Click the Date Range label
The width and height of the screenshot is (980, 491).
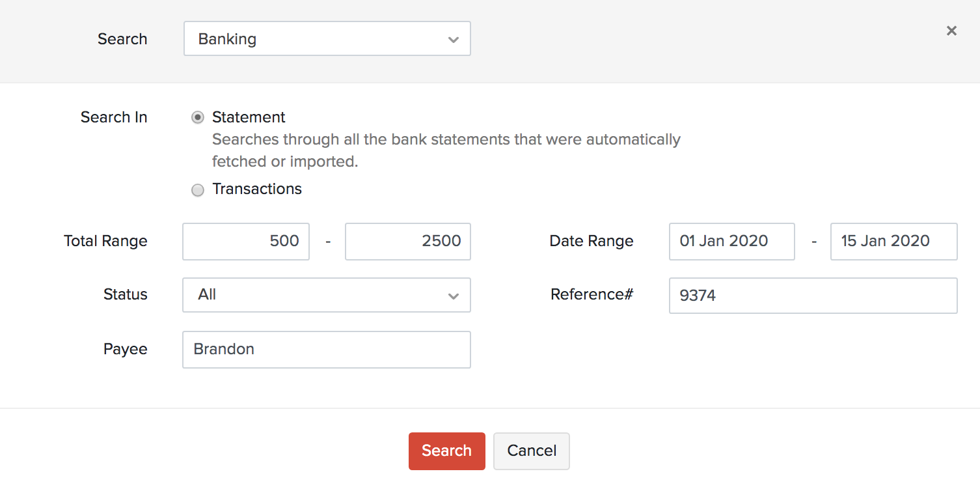[591, 241]
